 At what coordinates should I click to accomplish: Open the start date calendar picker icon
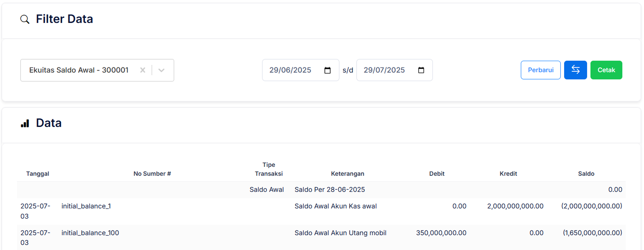pyautogui.click(x=328, y=70)
